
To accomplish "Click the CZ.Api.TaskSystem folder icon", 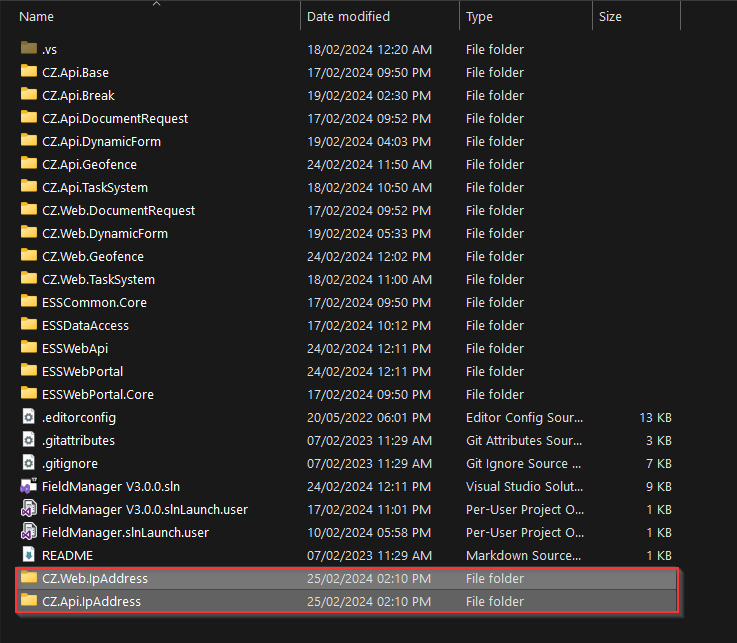I will point(29,186).
